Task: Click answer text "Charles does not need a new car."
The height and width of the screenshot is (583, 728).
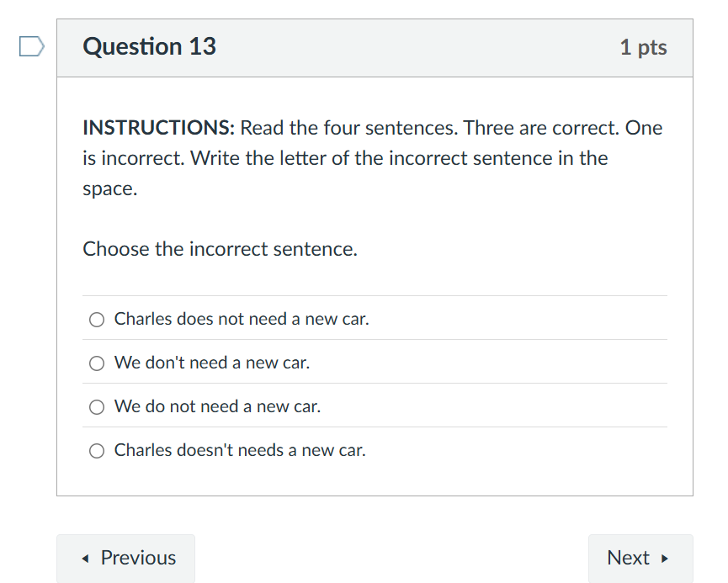Action: click(x=242, y=320)
